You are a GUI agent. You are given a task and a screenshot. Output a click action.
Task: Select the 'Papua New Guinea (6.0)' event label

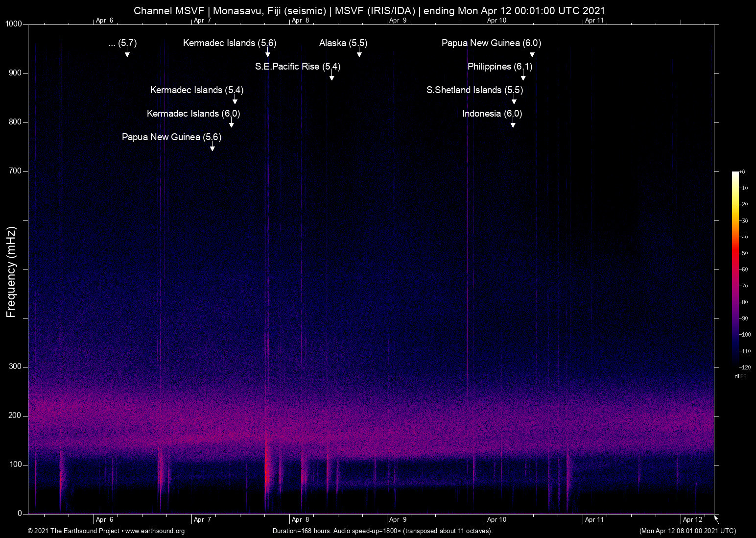pos(491,43)
